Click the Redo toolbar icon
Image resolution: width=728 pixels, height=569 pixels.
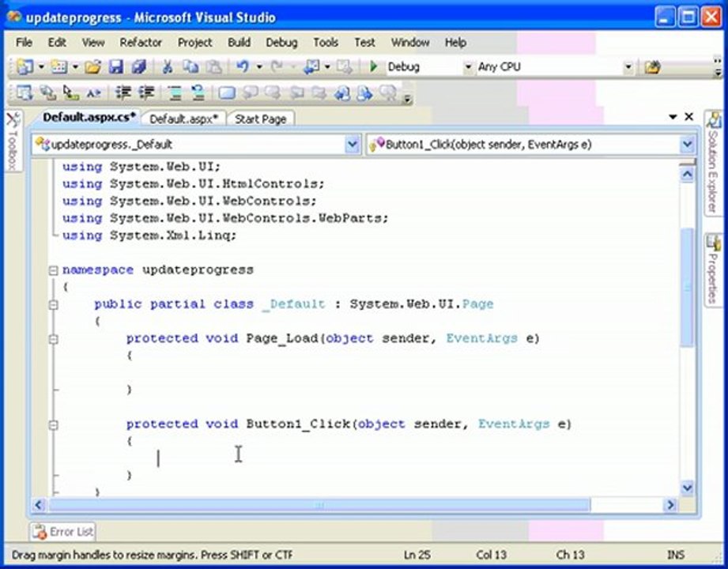[277, 67]
